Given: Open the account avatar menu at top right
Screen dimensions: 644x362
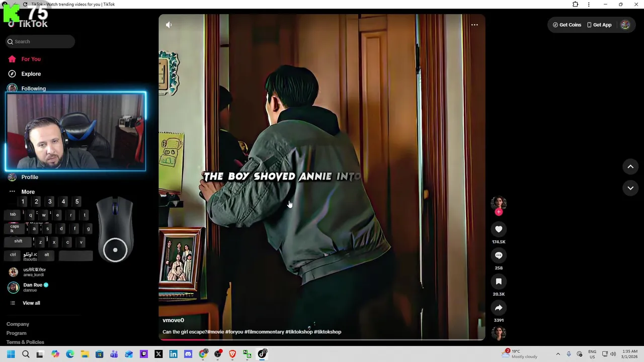Looking at the screenshot, I should (x=625, y=25).
